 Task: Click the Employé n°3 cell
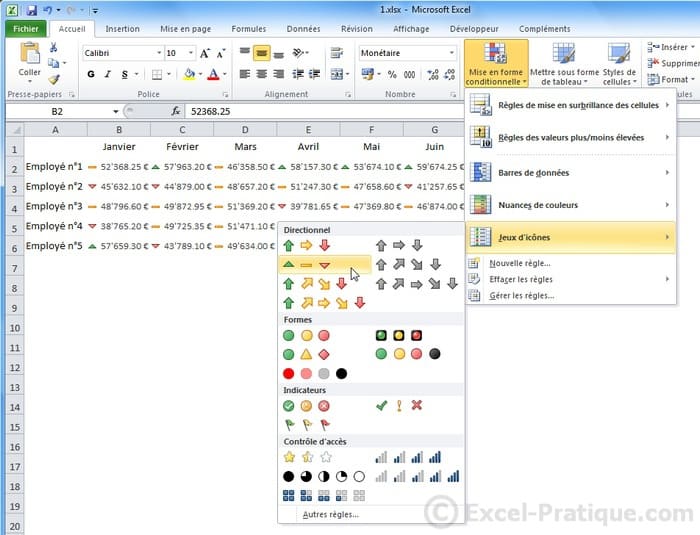coord(55,206)
